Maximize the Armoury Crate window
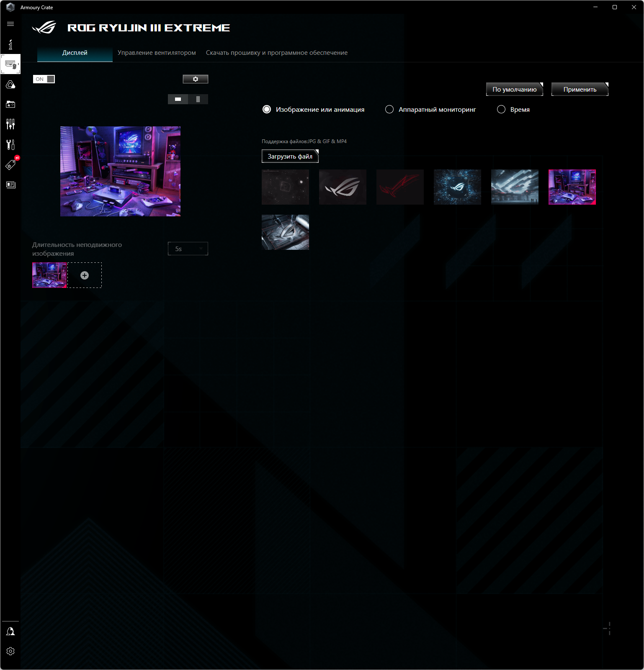The width and height of the screenshot is (644, 670). [x=615, y=7]
